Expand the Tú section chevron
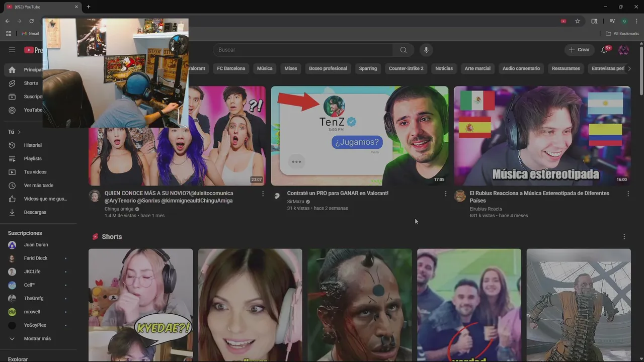 point(19,132)
